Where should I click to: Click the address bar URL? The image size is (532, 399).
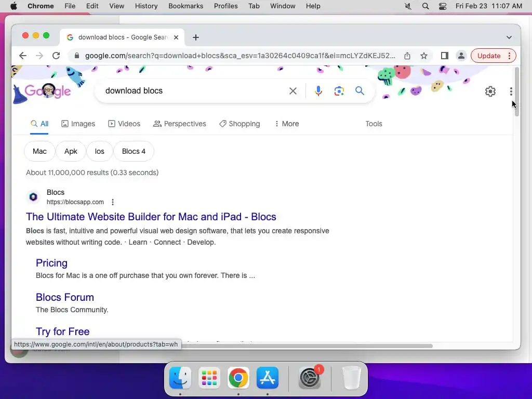(240, 56)
